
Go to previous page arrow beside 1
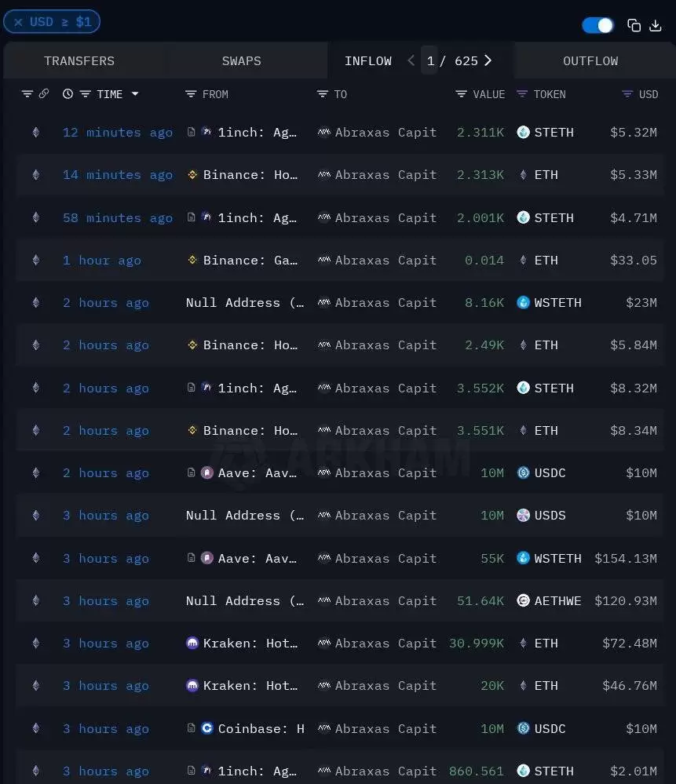[411, 60]
